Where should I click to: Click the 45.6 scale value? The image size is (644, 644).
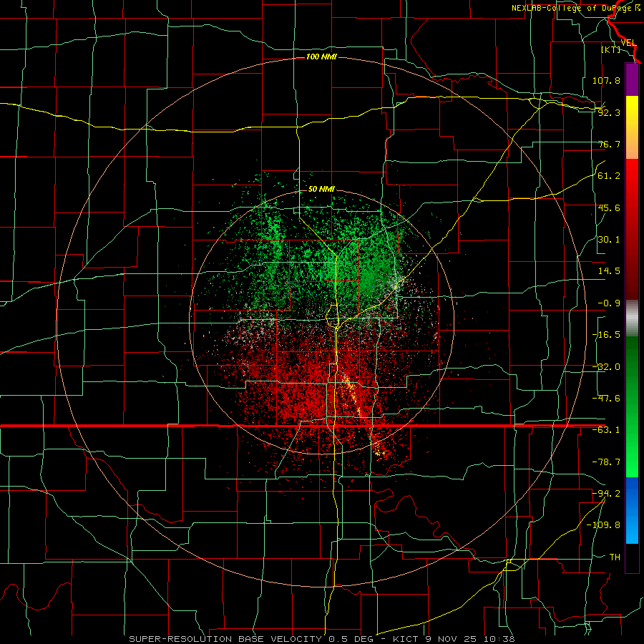(609, 208)
